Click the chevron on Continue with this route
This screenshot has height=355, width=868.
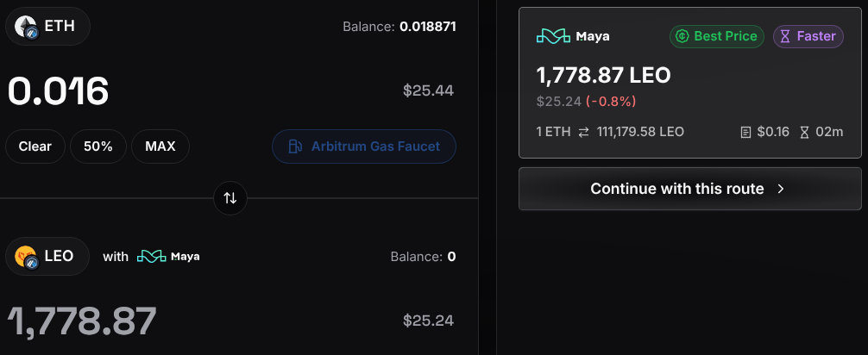[781, 189]
